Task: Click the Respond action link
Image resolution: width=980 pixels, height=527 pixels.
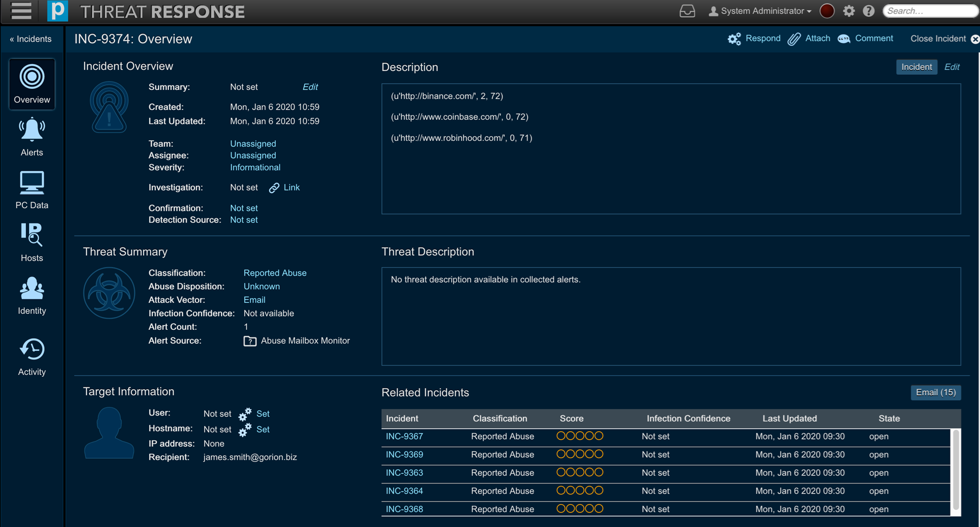Action: pyautogui.click(x=763, y=38)
